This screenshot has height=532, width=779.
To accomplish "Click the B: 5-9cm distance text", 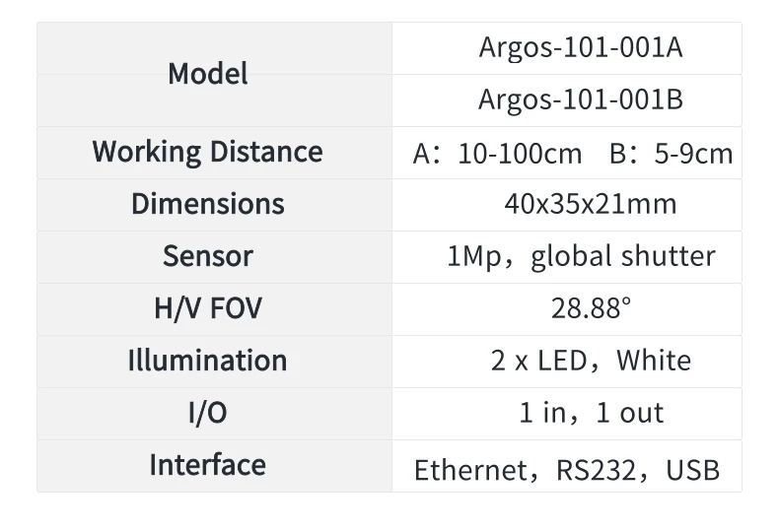I will 671,154.
